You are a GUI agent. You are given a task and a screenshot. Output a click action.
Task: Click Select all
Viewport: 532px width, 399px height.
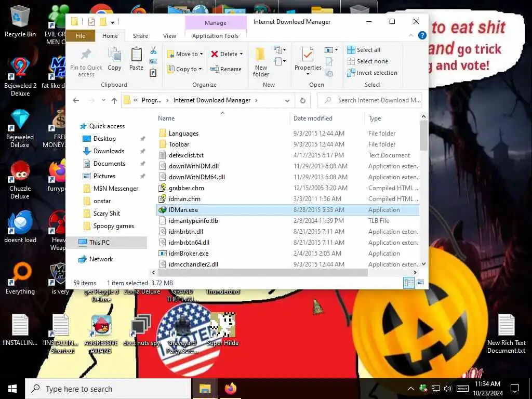363,50
